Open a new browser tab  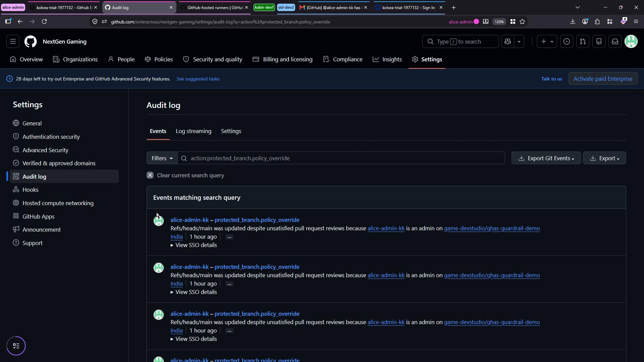click(453, 7)
